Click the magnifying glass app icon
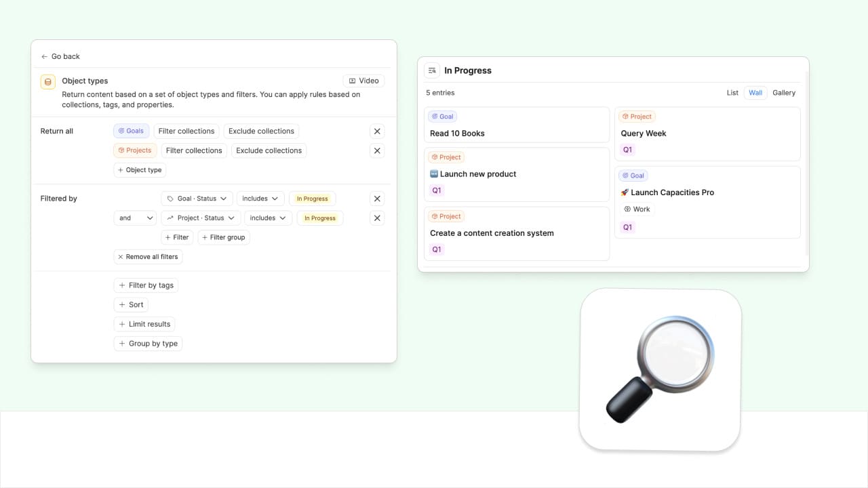The image size is (868, 488). 660,369
